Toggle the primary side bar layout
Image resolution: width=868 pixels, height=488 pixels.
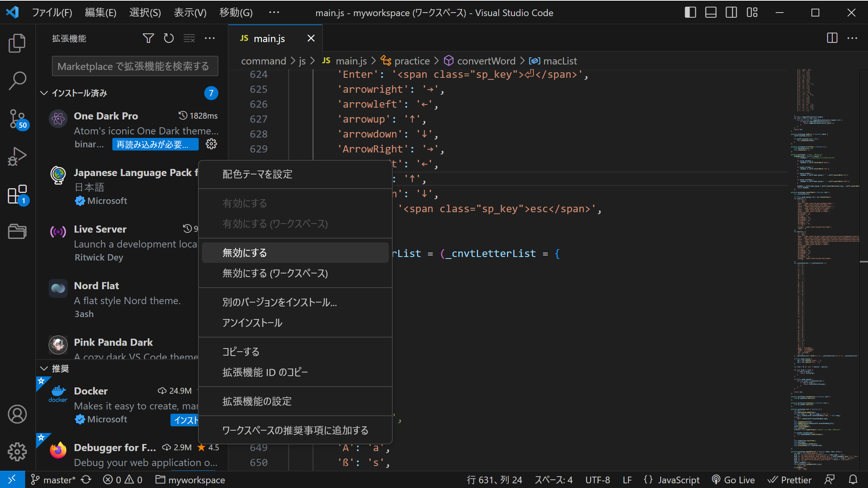690,13
